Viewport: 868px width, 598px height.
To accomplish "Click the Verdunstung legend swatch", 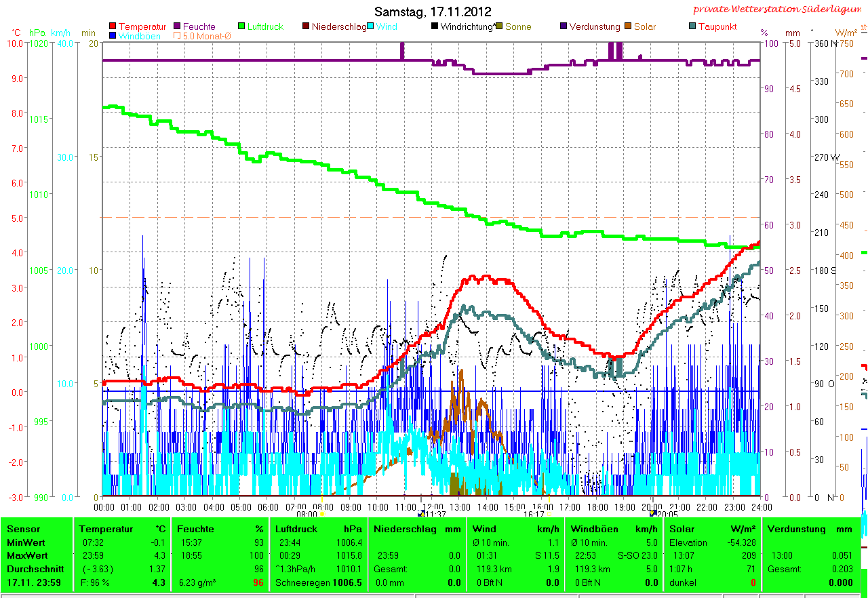I will click(564, 26).
